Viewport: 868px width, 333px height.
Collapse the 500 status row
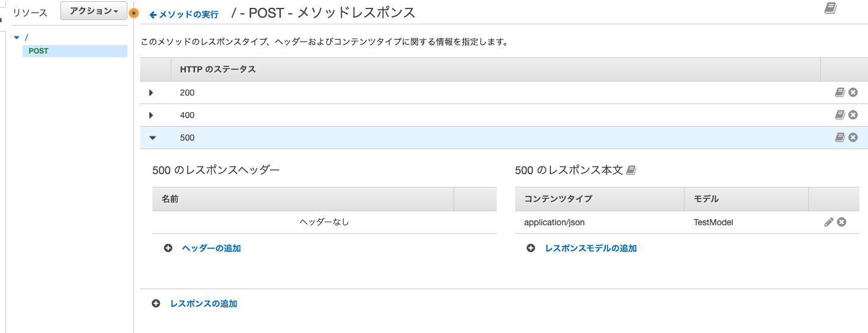click(x=152, y=138)
